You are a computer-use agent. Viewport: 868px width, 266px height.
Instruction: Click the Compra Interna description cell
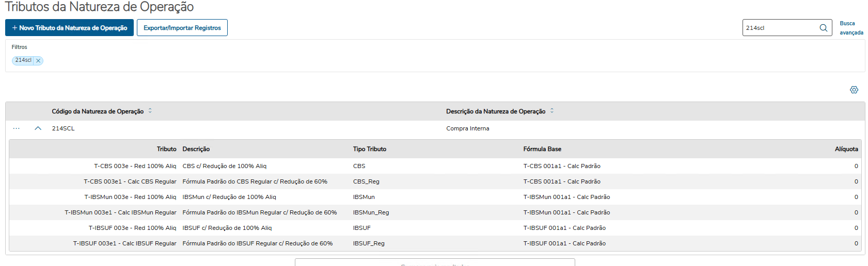point(468,128)
